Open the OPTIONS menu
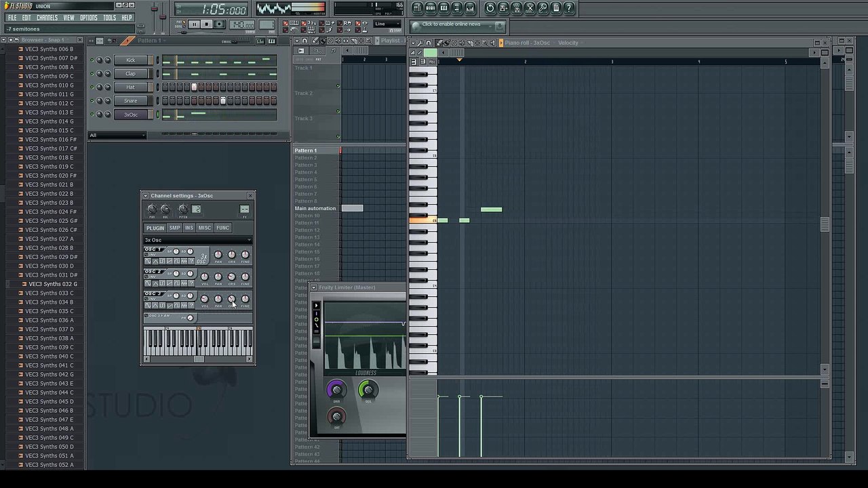The image size is (868, 488). pos(89,18)
